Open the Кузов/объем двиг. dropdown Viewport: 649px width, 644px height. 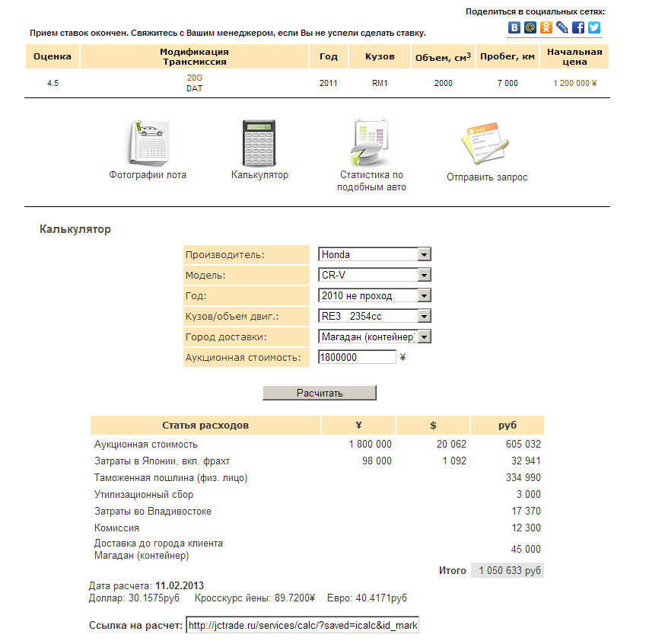(x=425, y=316)
